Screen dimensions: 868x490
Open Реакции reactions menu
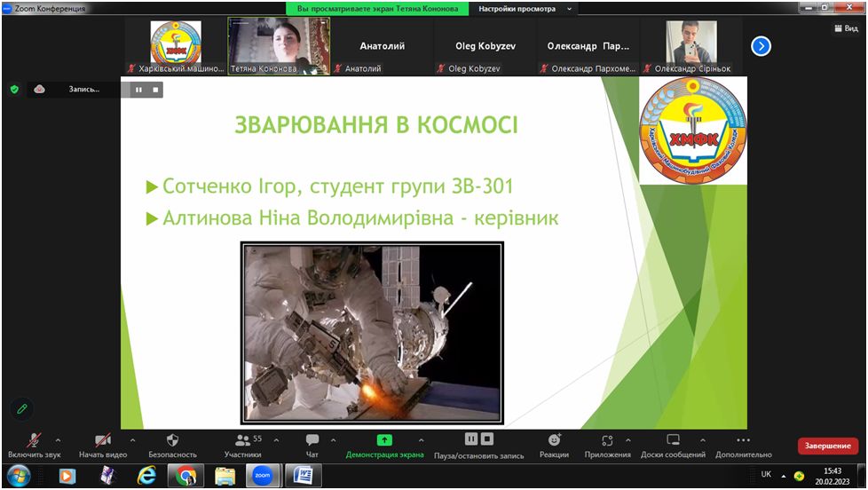click(554, 446)
